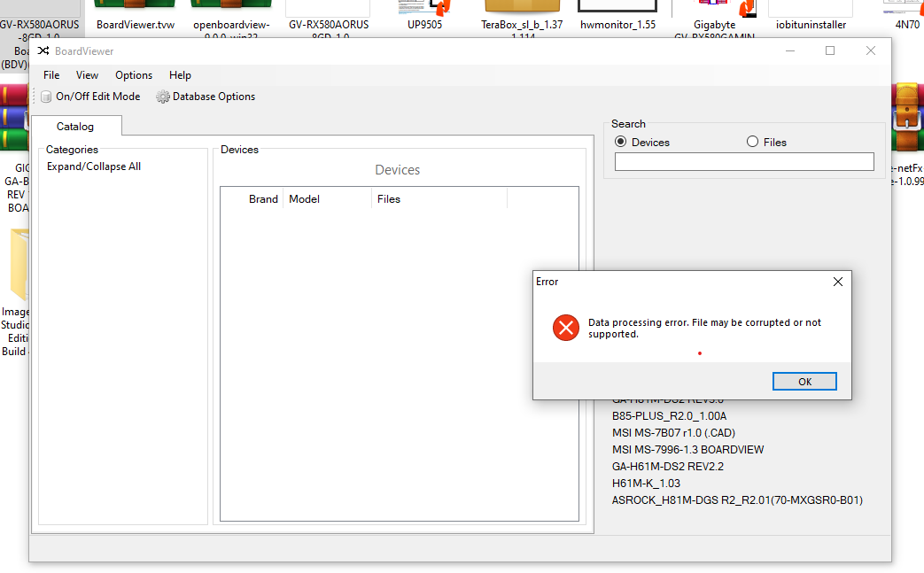Select MSI MS-7996-1.3 BOARDVIEW entry
Viewport: 924px width, 573px height.
(687, 449)
